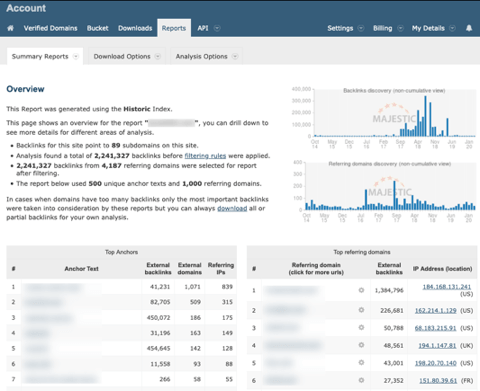Click gear icon for referring domain row 5

coord(361,363)
